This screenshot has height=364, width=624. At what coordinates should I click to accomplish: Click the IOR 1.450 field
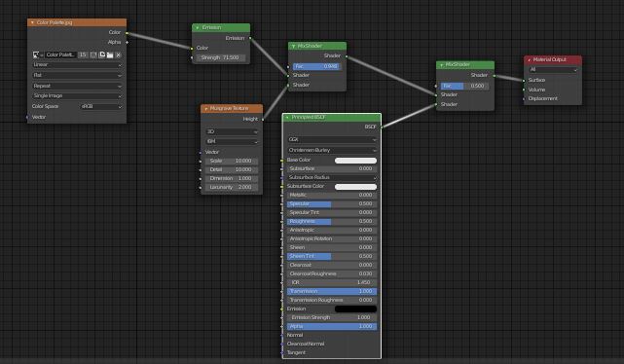point(332,283)
